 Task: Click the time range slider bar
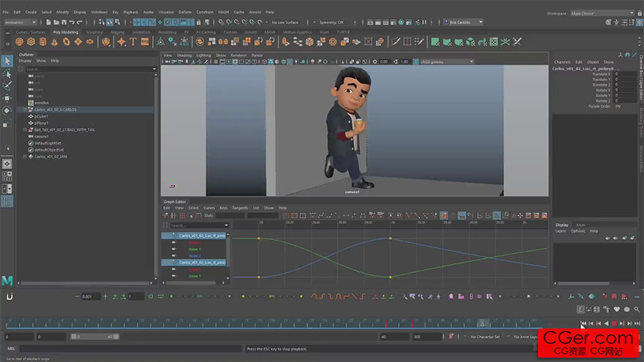94,336
